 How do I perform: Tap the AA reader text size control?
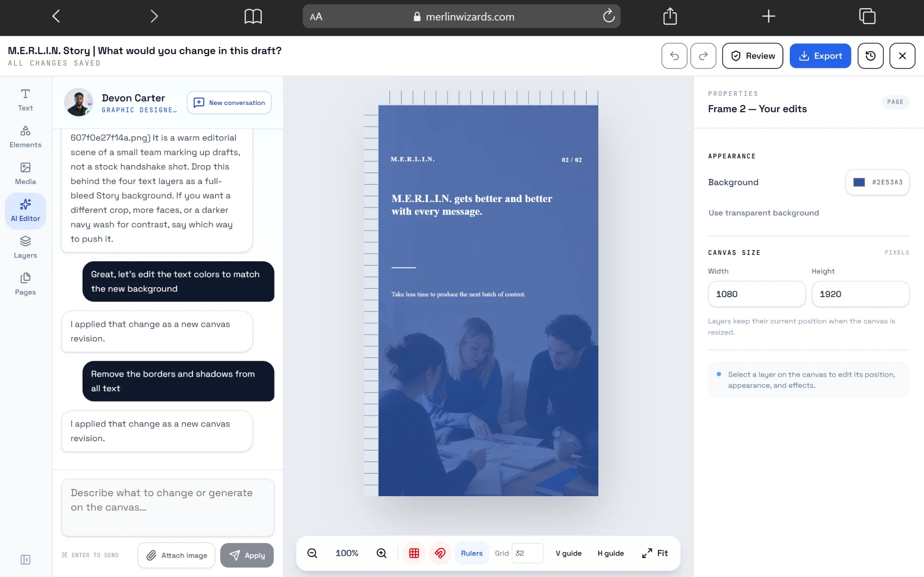click(316, 17)
